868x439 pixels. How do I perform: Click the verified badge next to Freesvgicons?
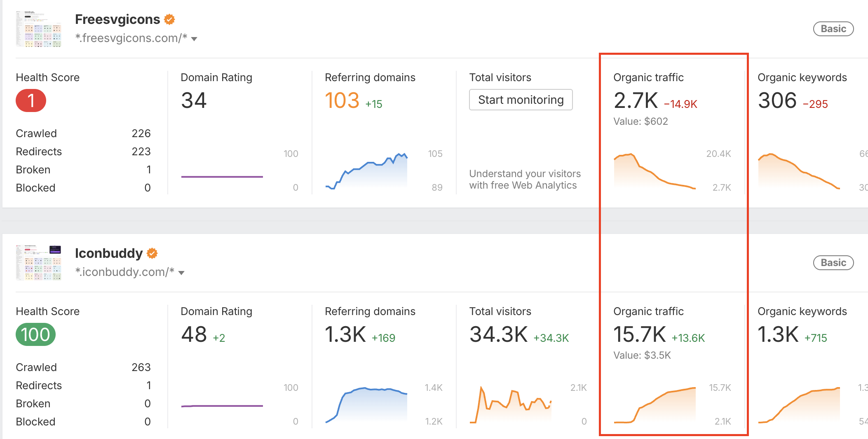pos(169,19)
